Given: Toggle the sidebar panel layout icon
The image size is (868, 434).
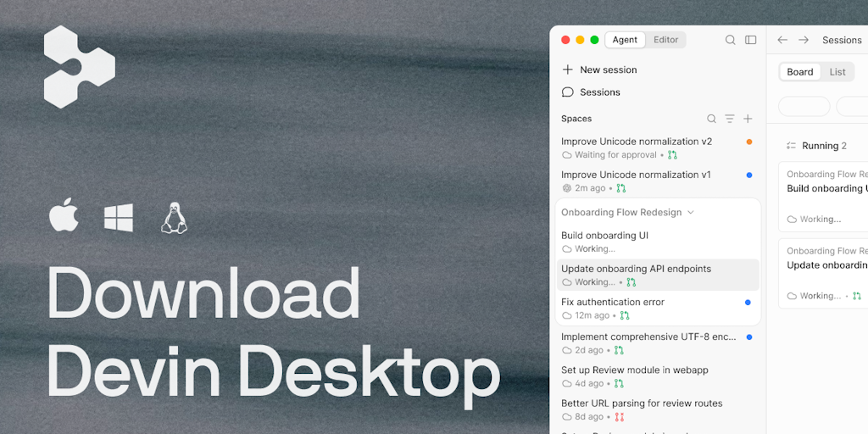Looking at the screenshot, I should [x=751, y=40].
